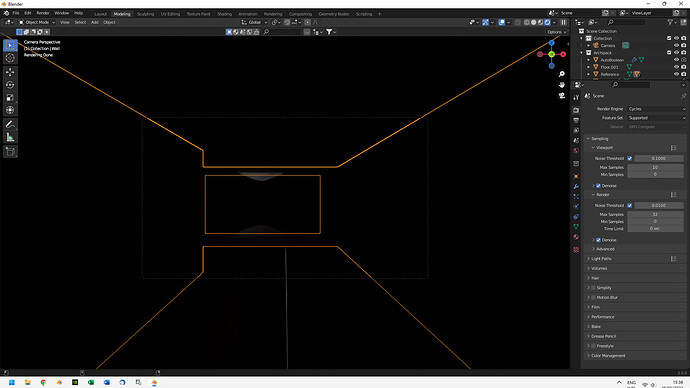Screen dimensions: 690x388
Task: Toggle Render Denoise checkbox
Action: [598, 240]
